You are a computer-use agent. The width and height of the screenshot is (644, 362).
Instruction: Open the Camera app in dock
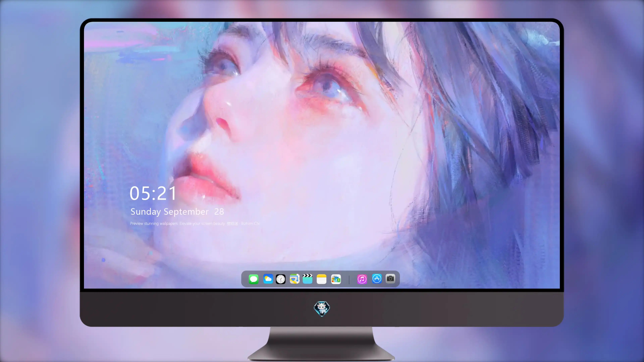point(390,279)
